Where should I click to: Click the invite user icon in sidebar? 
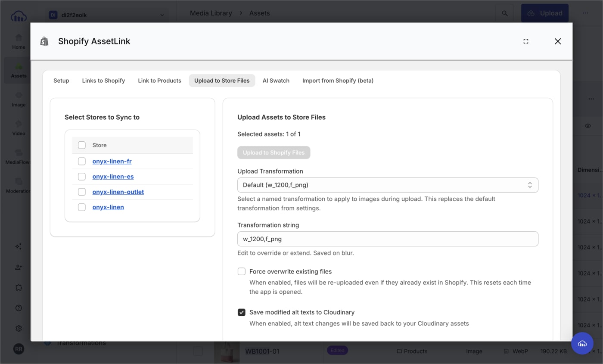[19, 267]
